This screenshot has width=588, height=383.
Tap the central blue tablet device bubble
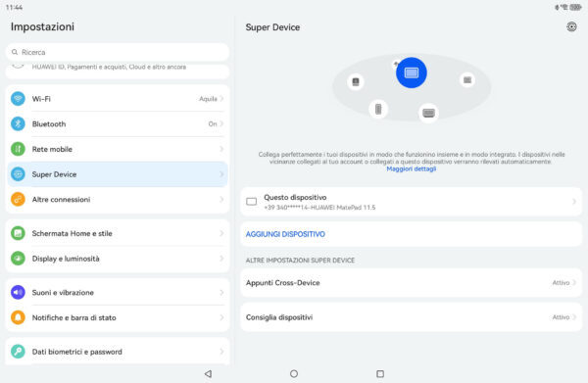pyautogui.click(x=412, y=72)
